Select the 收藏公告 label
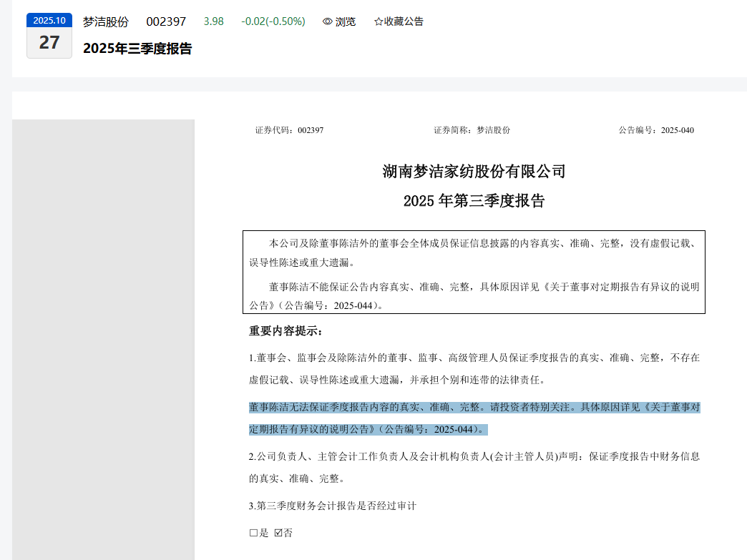 [404, 21]
